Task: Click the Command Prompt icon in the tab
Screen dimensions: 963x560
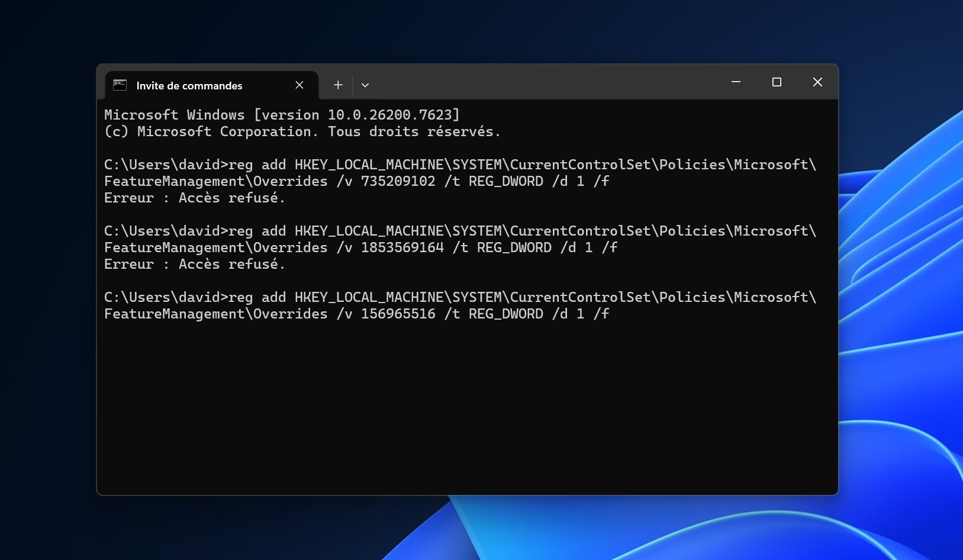Action: point(120,85)
